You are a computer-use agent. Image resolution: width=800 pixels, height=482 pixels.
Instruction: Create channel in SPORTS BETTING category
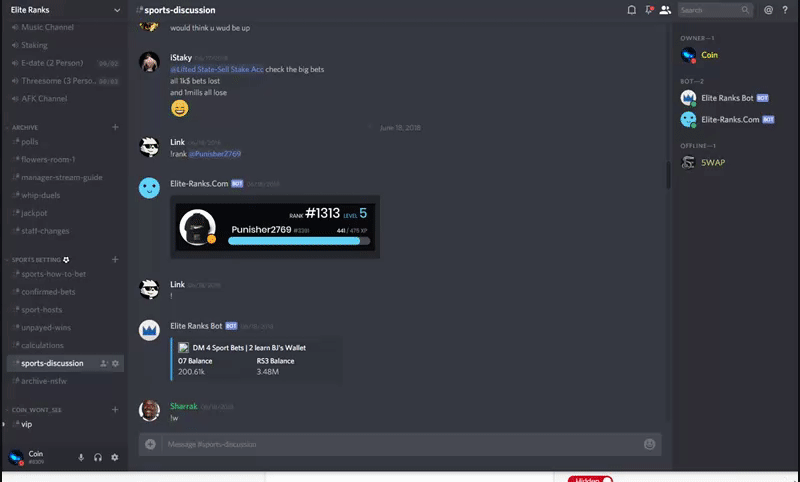pos(115,260)
